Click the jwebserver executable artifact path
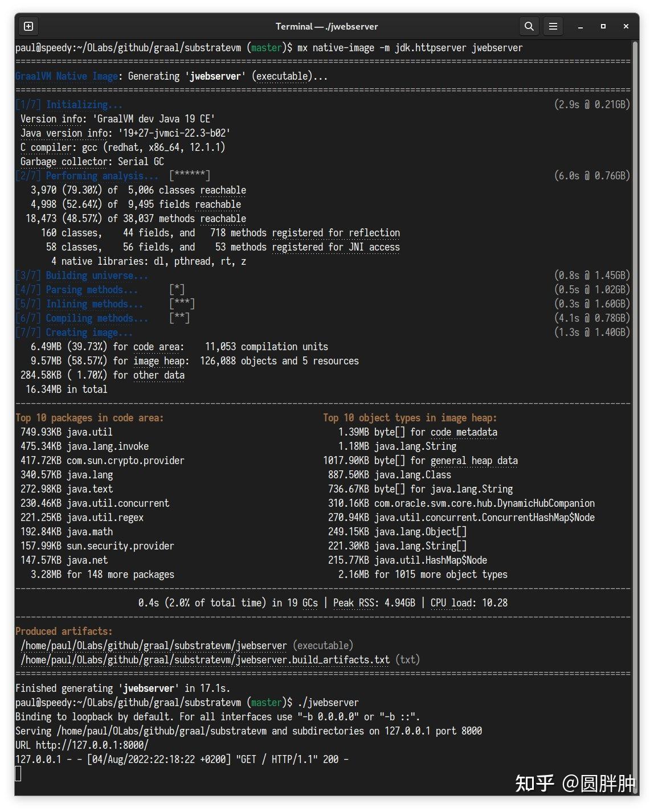654x812 pixels. 153,645
